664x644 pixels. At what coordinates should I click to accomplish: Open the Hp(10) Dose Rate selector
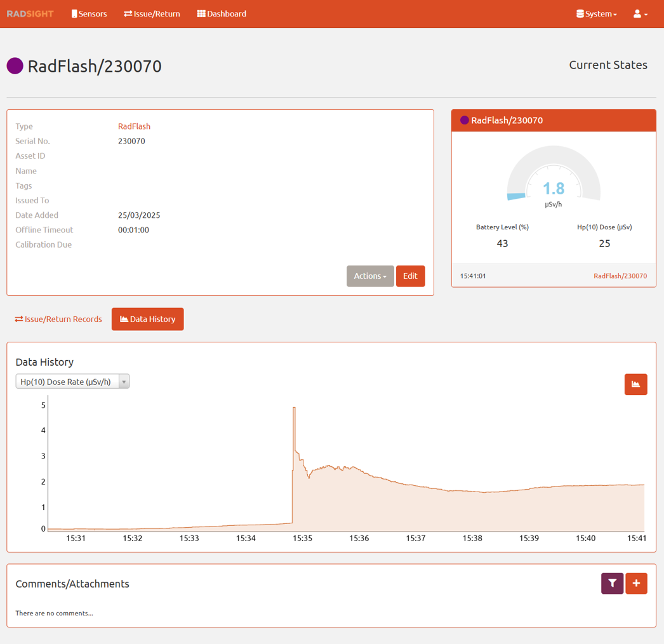72,382
